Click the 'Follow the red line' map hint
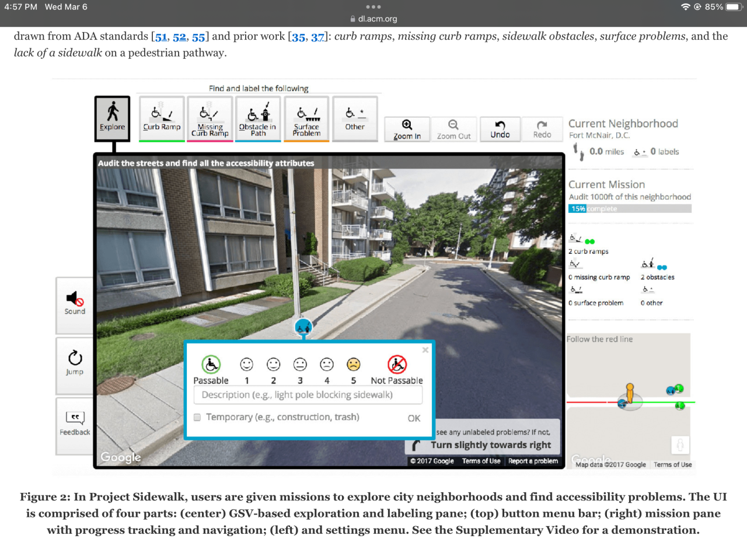Viewport: 747px width, 560px height. 599,339
